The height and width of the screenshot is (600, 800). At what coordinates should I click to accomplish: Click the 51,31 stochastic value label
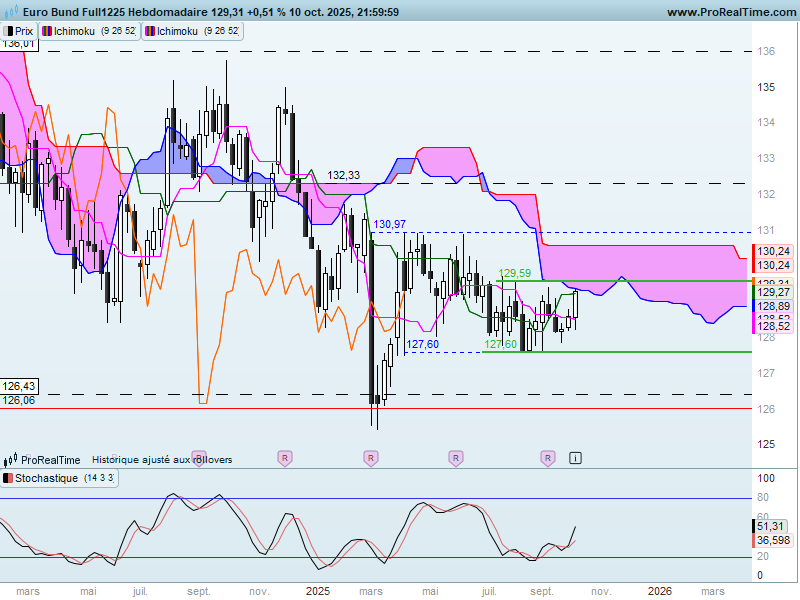(771, 526)
